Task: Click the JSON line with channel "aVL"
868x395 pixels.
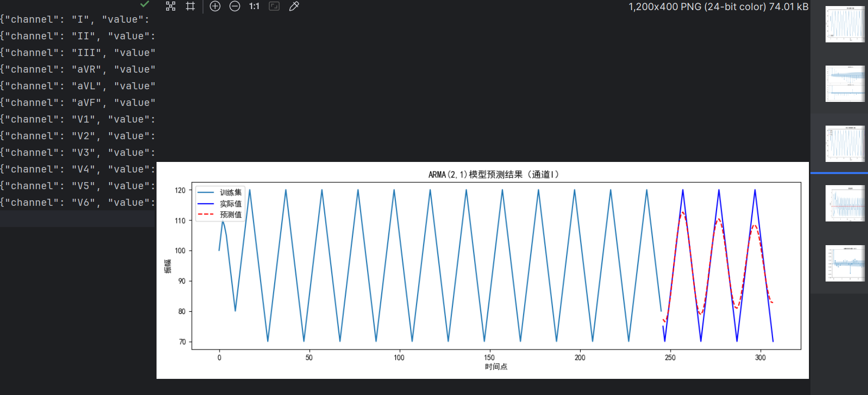Action: click(x=78, y=86)
